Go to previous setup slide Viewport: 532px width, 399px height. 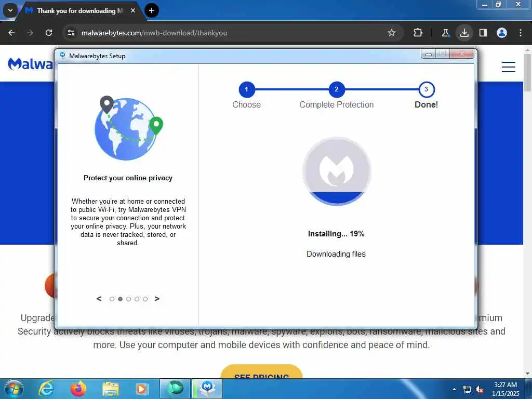[x=99, y=299]
